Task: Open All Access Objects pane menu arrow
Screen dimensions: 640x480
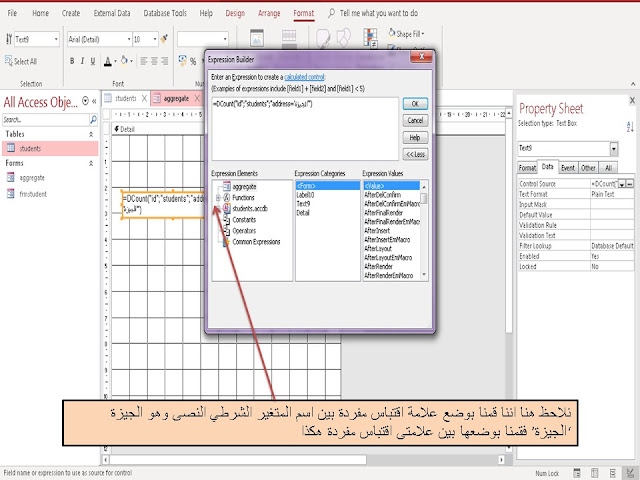Action: click(85, 100)
